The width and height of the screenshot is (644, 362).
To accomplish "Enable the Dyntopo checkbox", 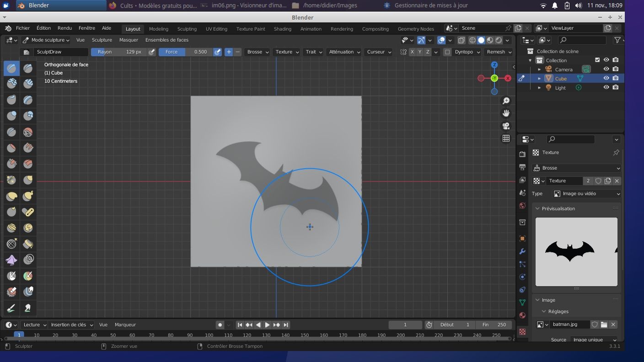I will click(447, 52).
